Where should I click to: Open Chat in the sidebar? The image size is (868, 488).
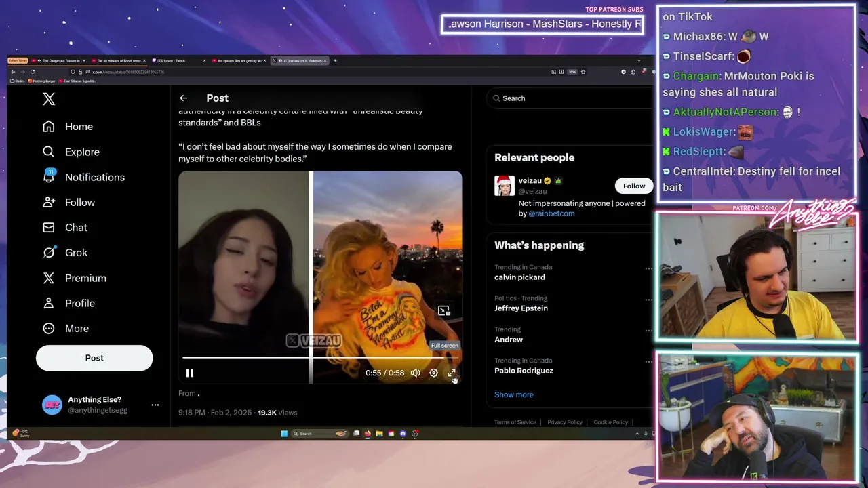tap(65, 227)
